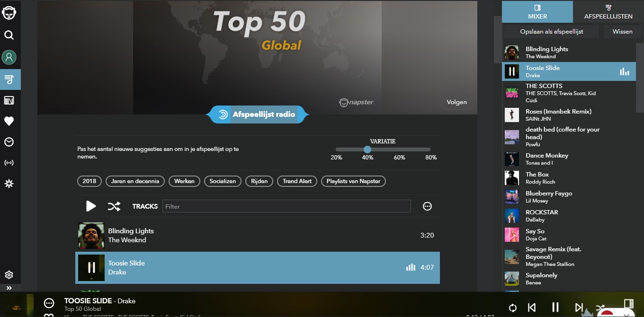Click ROCKSTAR album art thumbnail
644x317 pixels.
pyautogui.click(x=511, y=216)
